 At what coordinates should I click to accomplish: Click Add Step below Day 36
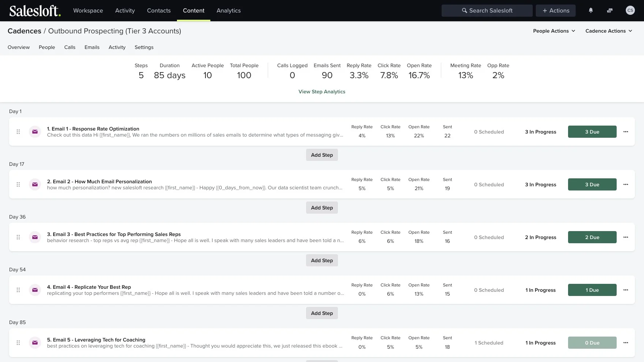[322, 260]
